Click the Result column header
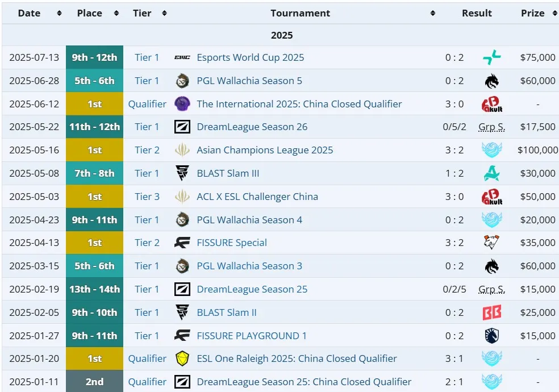Viewport: 559px width, 392px height. click(x=477, y=13)
